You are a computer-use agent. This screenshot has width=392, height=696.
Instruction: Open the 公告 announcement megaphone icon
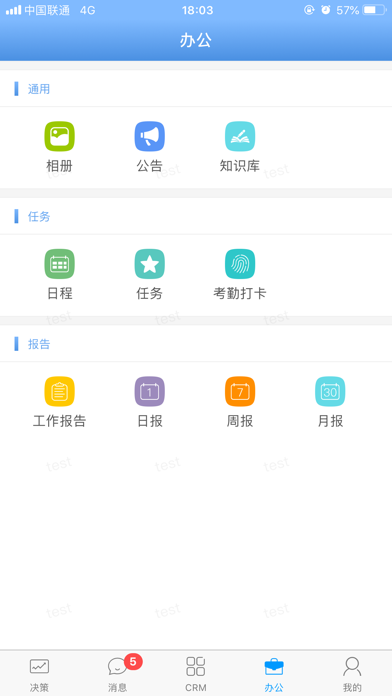click(150, 137)
